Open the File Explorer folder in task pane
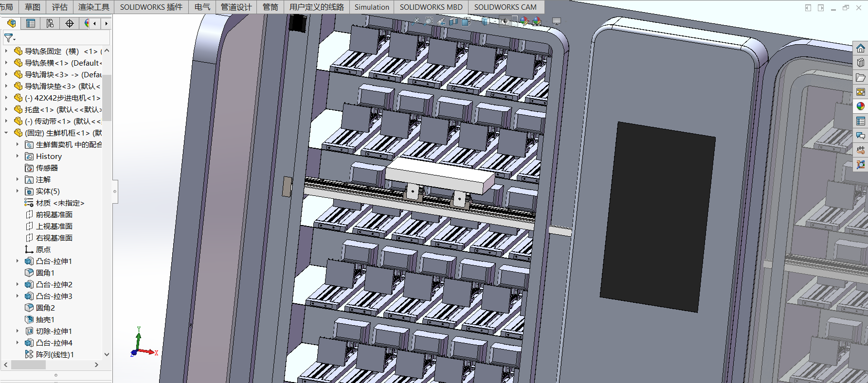The height and width of the screenshot is (383, 868). click(x=860, y=77)
